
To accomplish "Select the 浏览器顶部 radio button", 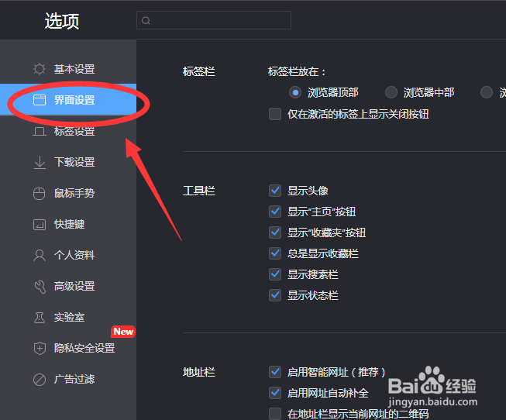I will coord(295,93).
